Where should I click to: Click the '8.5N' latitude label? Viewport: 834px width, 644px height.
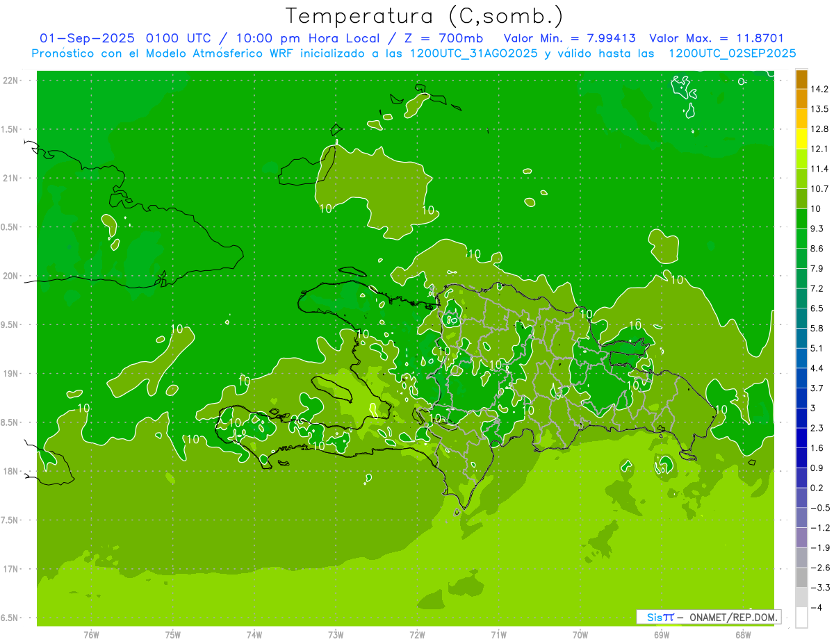click(x=10, y=422)
